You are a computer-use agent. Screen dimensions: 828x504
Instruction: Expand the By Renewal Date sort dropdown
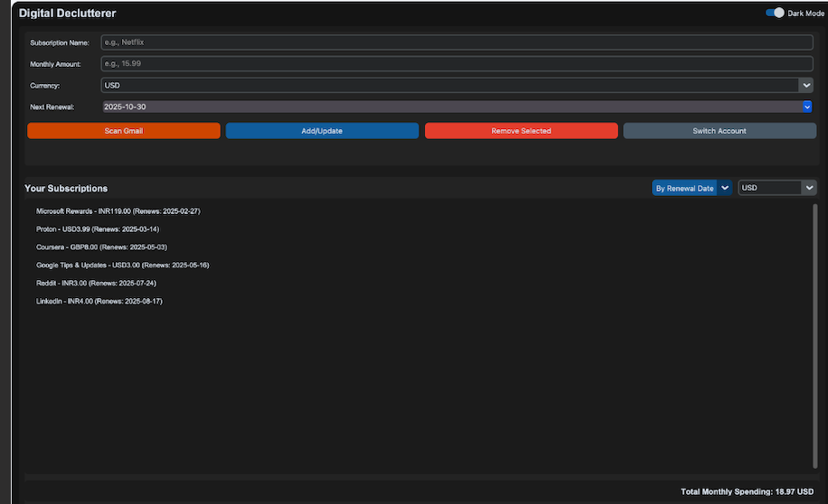point(684,188)
